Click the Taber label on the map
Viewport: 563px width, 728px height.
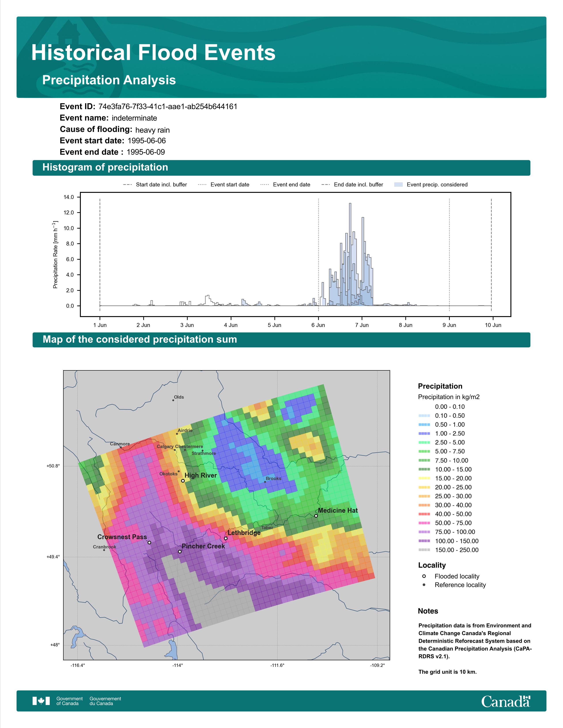267,528
